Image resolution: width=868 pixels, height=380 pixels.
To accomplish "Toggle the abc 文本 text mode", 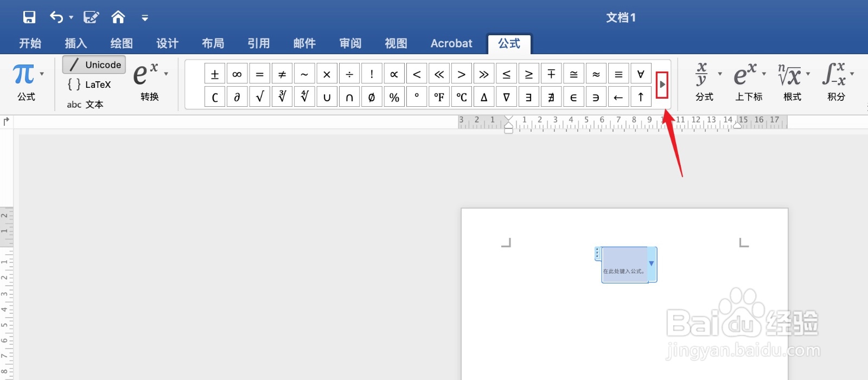I will (85, 105).
